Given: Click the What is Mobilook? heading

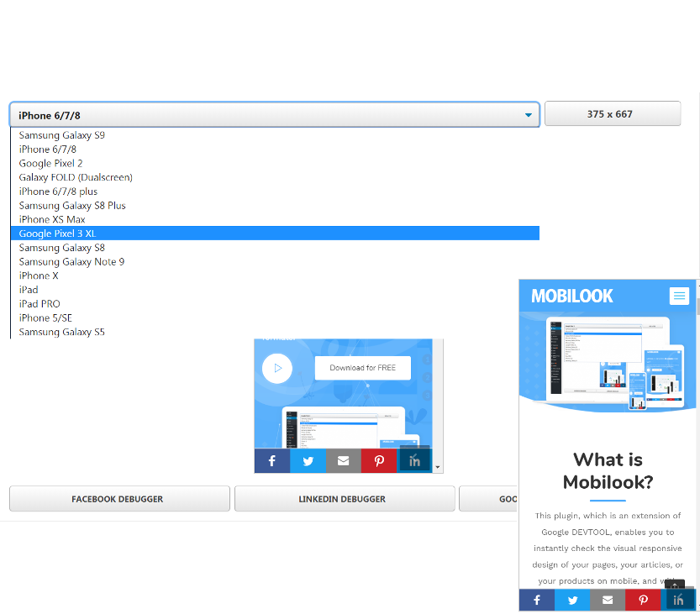Looking at the screenshot, I should pos(608,470).
